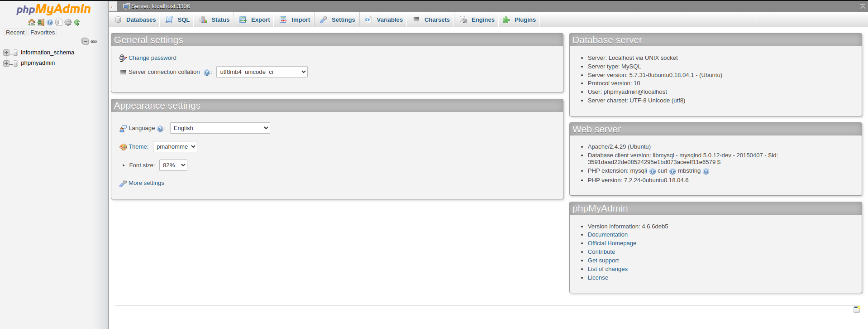The width and height of the screenshot is (868, 329).
Task: Reload navigation panel with green refresh icon
Action: (x=77, y=22)
